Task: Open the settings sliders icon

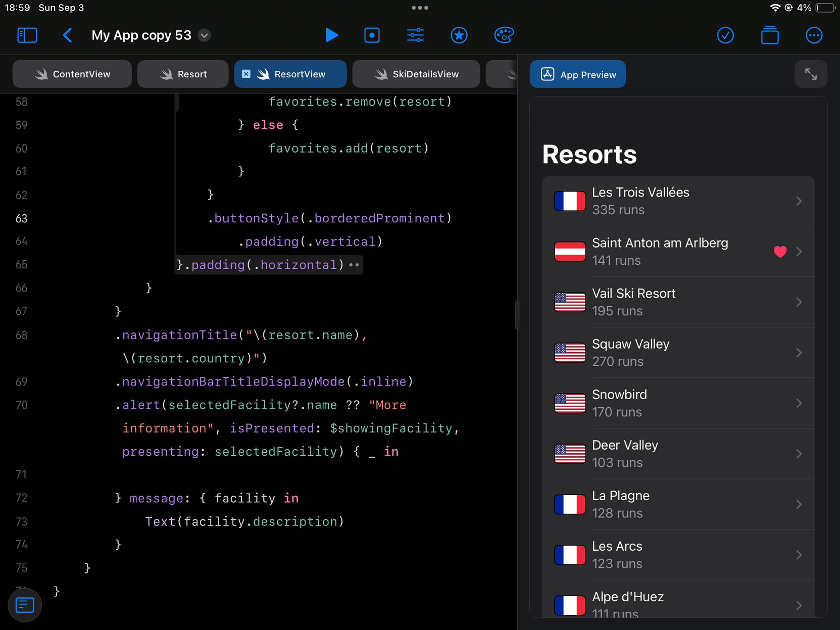Action: (x=416, y=35)
